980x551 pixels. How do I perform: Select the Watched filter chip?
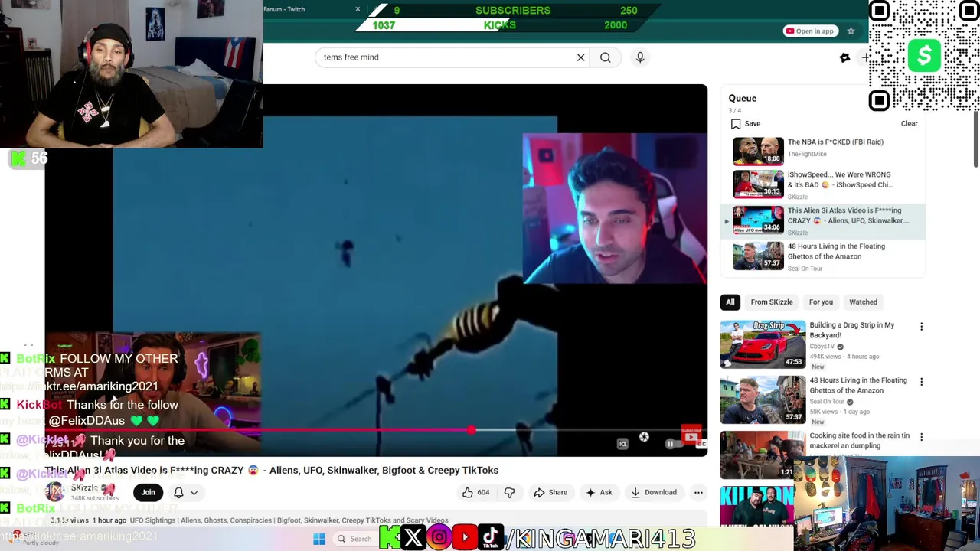click(863, 302)
